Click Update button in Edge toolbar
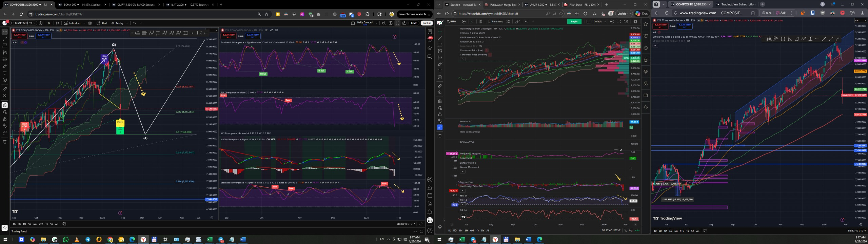Image resolution: width=868 pixels, height=244 pixels. 624,14
